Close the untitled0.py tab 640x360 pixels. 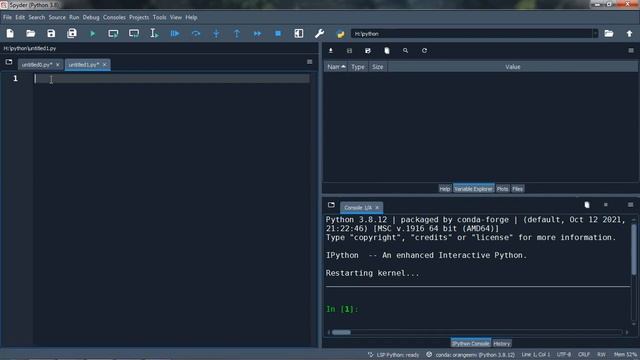point(58,65)
